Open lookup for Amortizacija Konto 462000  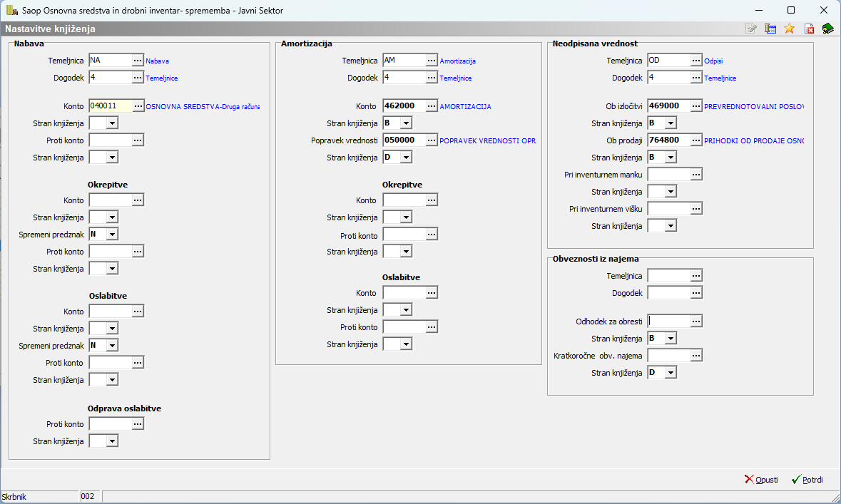432,106
